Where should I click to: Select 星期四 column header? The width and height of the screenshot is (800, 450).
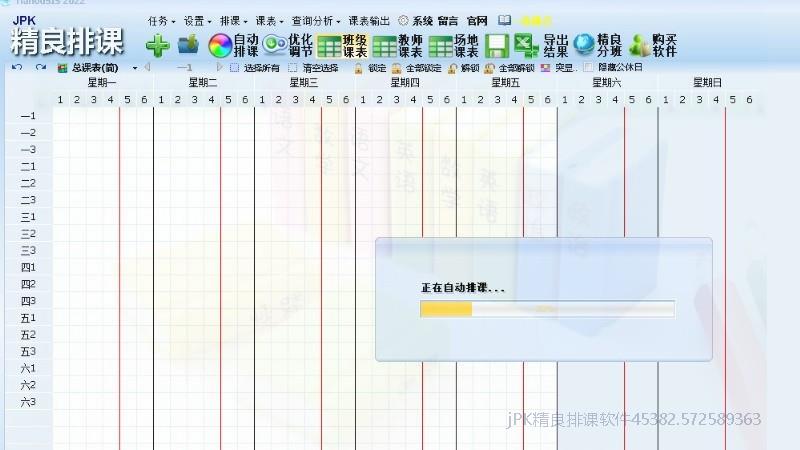tap(405, 82)
